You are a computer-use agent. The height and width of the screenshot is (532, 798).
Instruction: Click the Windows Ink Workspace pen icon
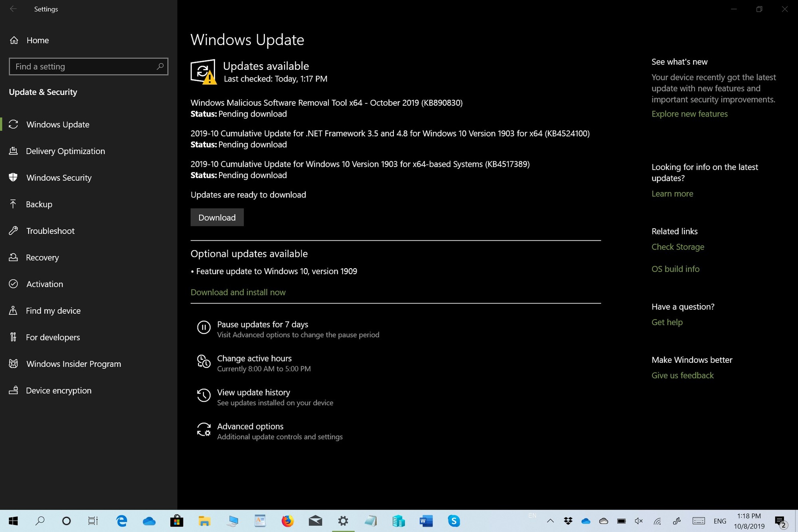(677, 521)
